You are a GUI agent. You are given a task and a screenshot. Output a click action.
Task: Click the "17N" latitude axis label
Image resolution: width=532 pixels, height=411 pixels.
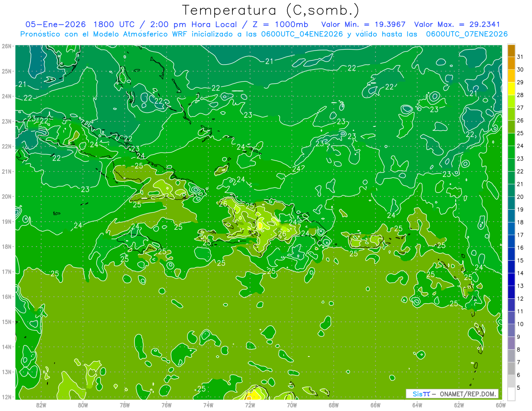7,271
